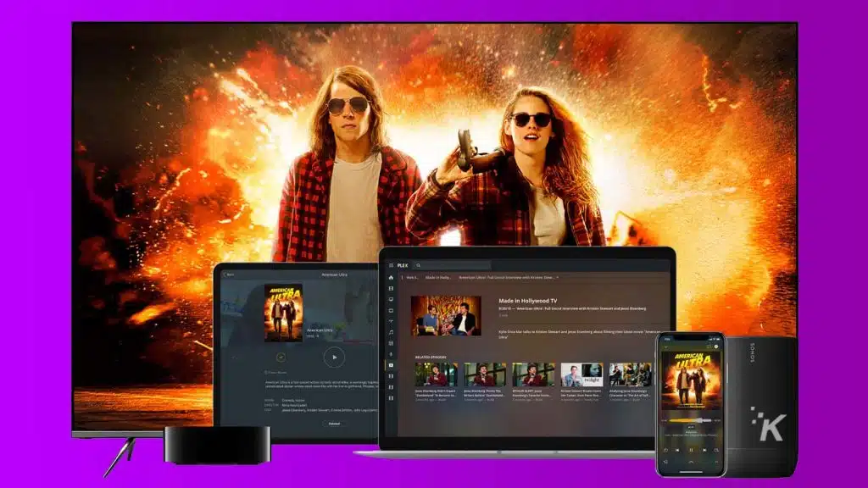Open related episode 'Thinks The Writers' thumbnail
Image resolution: width=868 pixels, height=488 pixels.
(485, 374)
